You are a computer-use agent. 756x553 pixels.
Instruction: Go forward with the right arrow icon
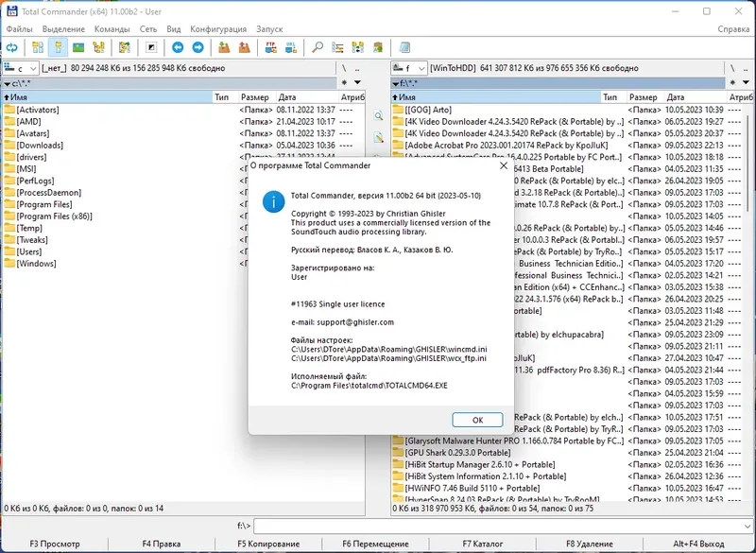click(x=198, y=47)
